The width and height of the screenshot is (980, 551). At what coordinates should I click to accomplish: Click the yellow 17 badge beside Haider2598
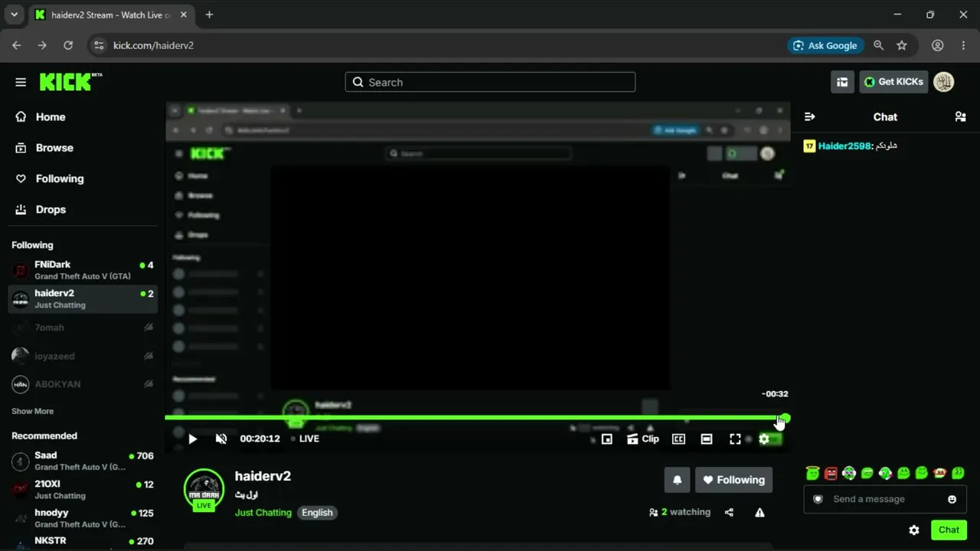pos(809,145)
